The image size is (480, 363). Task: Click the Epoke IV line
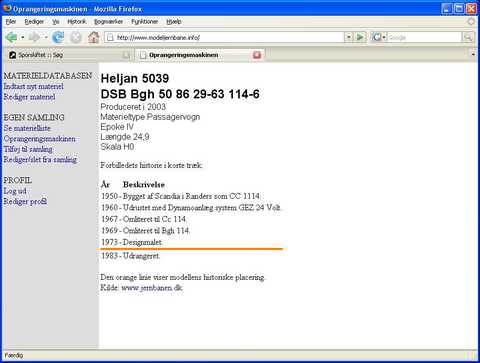coord(117,127)
